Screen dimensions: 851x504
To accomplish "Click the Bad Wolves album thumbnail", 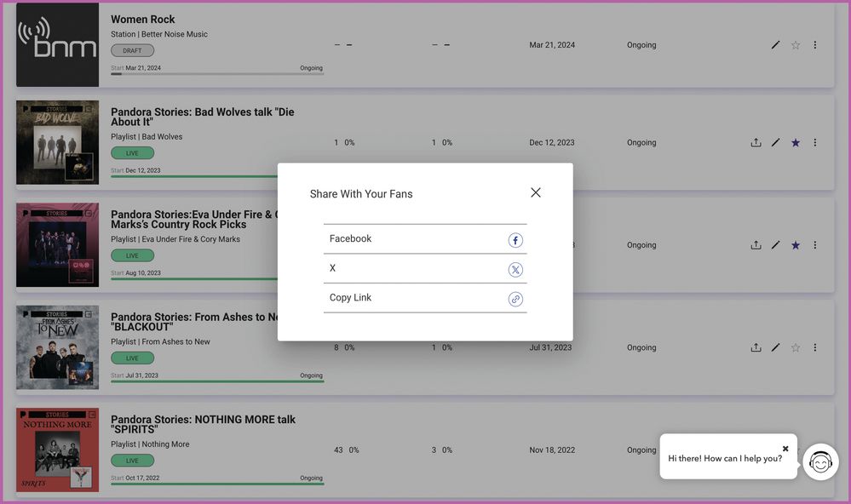I will 57,143.
